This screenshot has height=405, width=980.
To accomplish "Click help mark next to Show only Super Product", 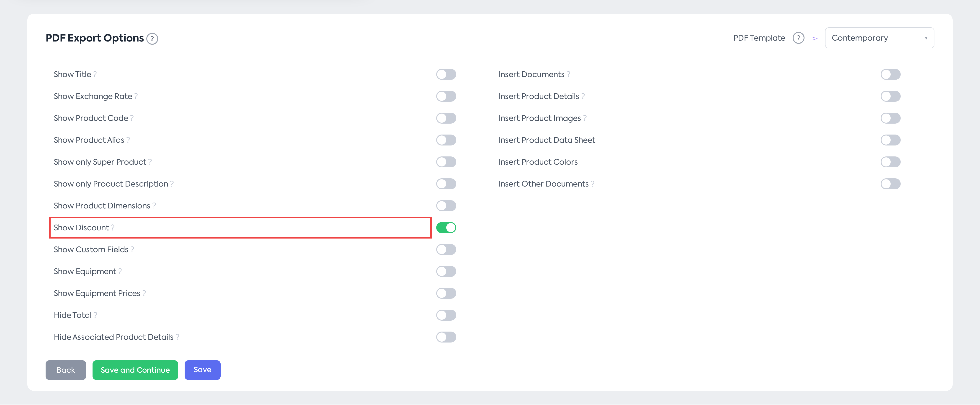I will (150, 162).
